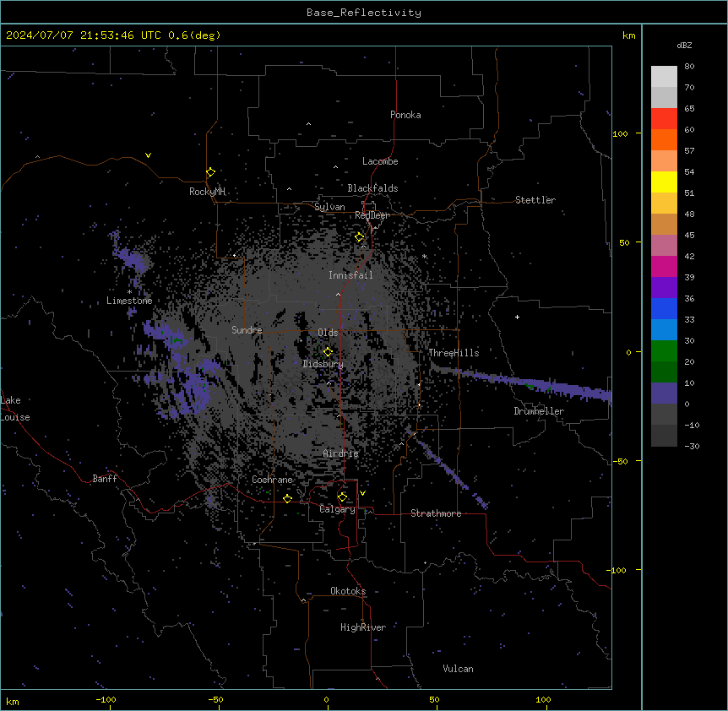The image size is (728, 711).
Task: Select the magenta 39–42 dBZ legend swatch
Action: click(x=664, y=266)
